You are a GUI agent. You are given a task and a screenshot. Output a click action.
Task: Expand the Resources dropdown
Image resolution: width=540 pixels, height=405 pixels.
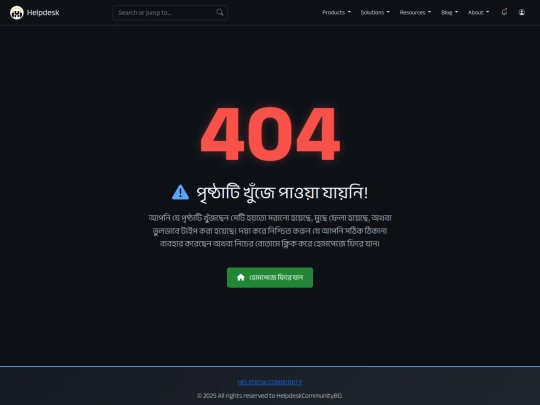tap(415, 12)
